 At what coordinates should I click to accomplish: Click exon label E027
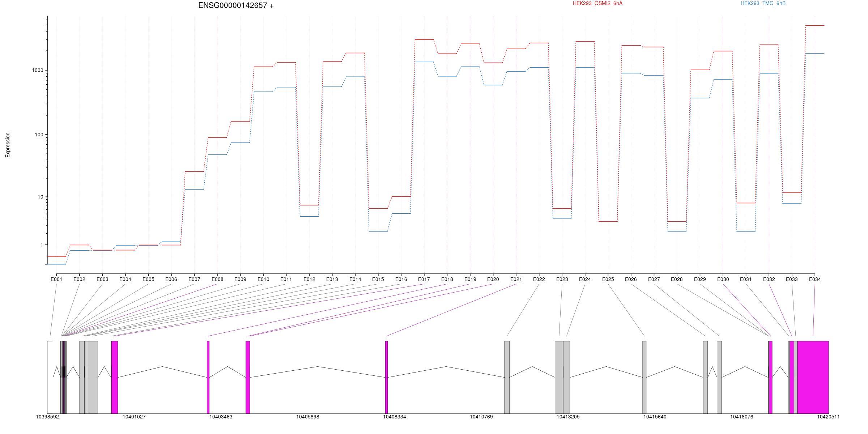point(654,279)
